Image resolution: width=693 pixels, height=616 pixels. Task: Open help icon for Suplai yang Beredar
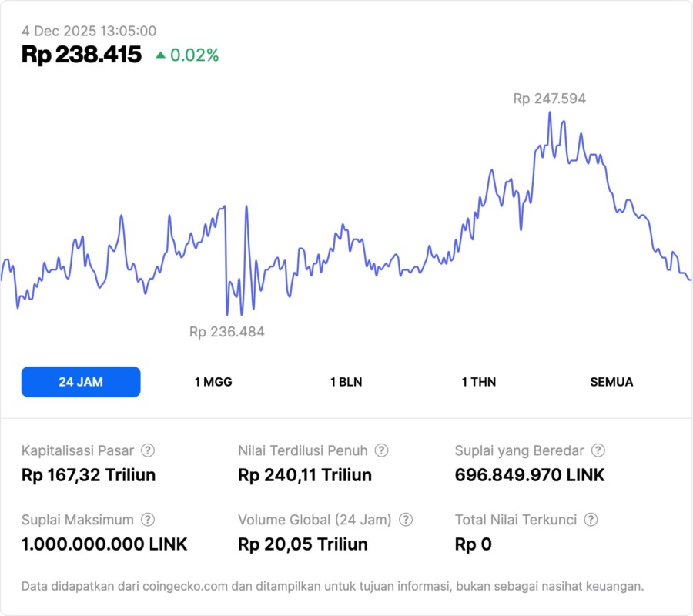point(598,450)
